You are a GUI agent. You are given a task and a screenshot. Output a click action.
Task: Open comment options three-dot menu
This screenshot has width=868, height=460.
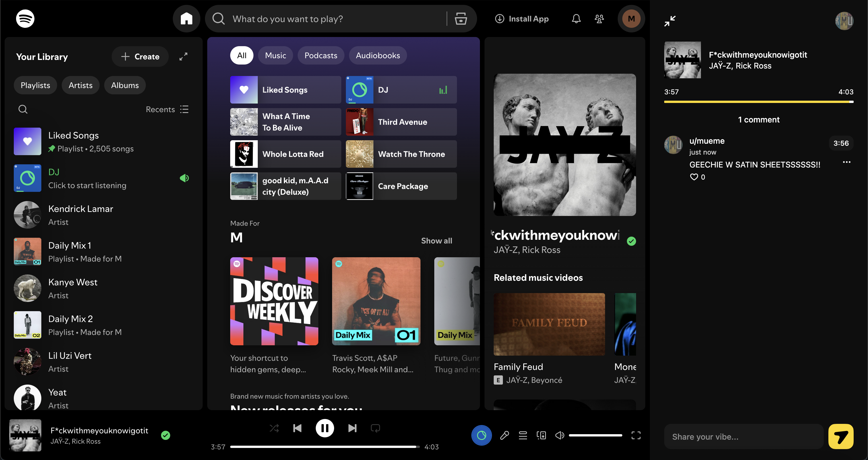(846, 162)
